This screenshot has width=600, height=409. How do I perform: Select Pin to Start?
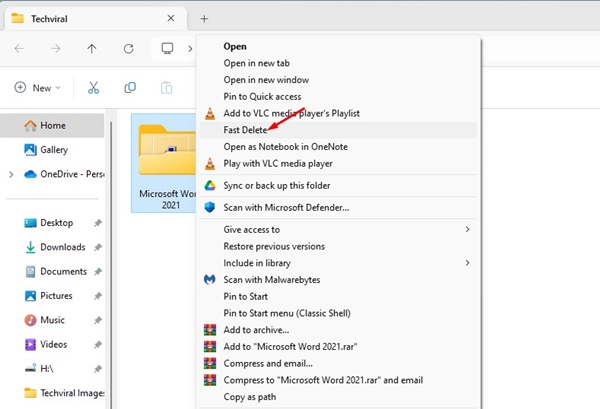pyautogui.click(x=338, y=297)
